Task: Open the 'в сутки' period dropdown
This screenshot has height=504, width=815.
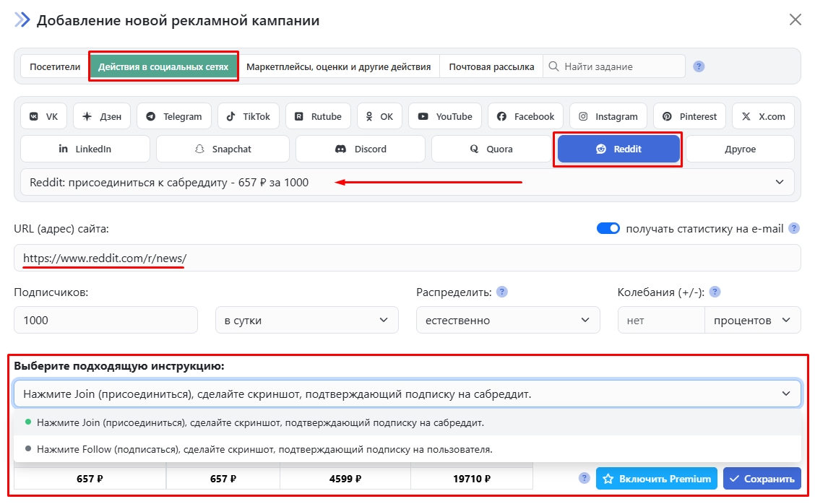Action: tap(306, 320)
